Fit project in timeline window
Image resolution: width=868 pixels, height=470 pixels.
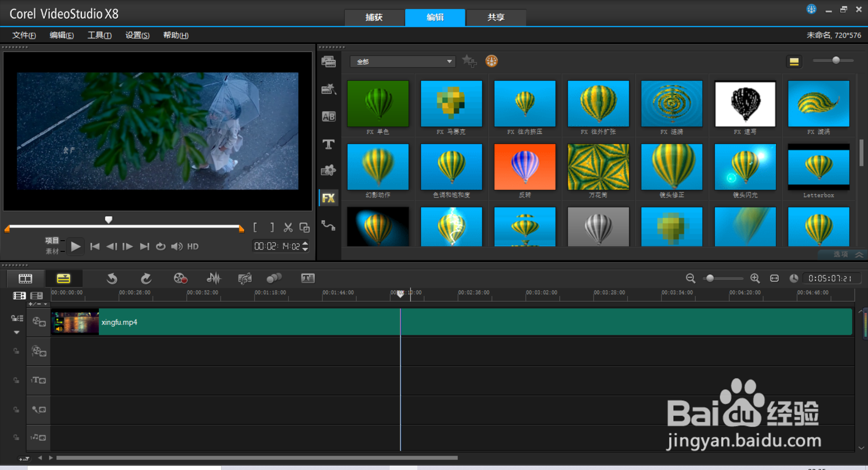pos(774,278)
